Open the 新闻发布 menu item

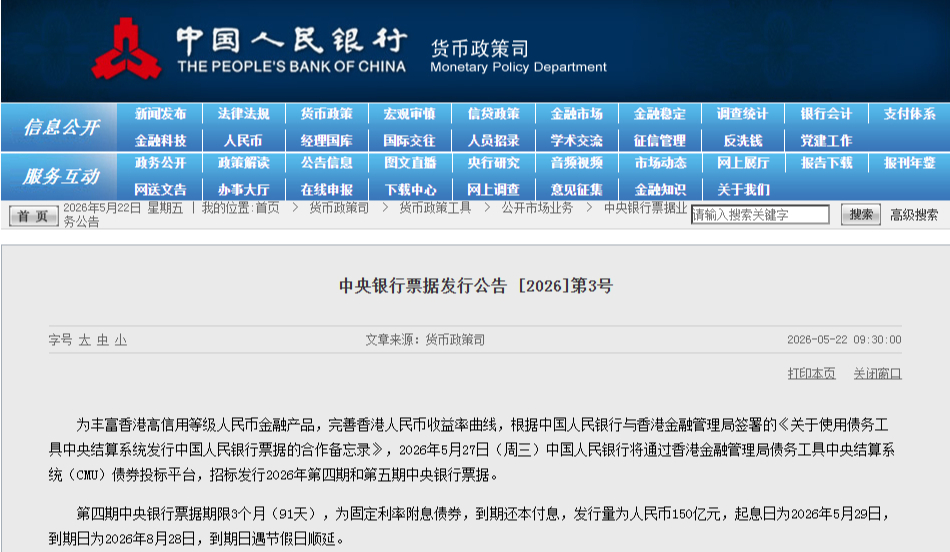tap(160, 114)
